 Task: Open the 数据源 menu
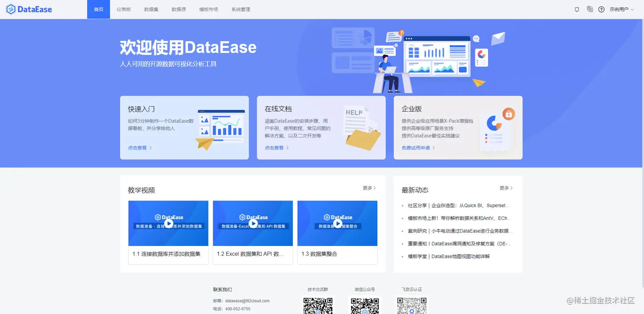pyautogui.click(x=178, y=9)
